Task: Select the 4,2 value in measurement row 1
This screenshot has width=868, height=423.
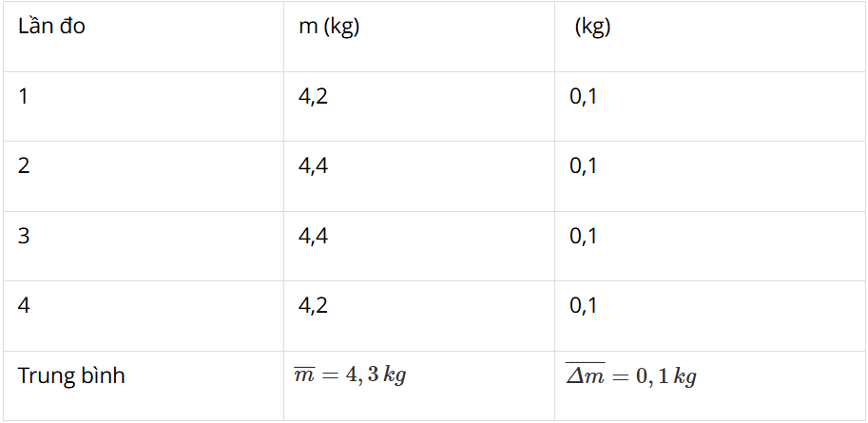Action: point(313,98)
